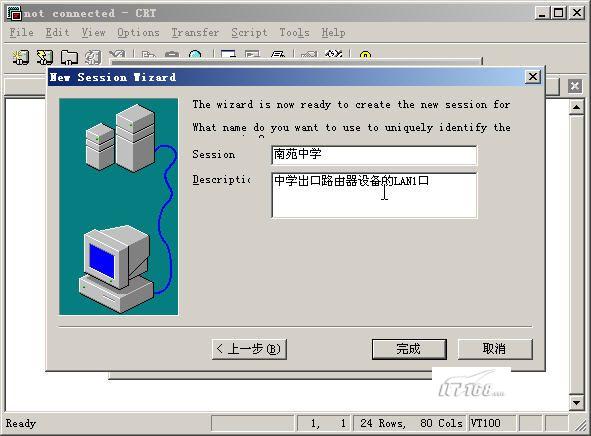Open the Tools menu

pos(294,33)
